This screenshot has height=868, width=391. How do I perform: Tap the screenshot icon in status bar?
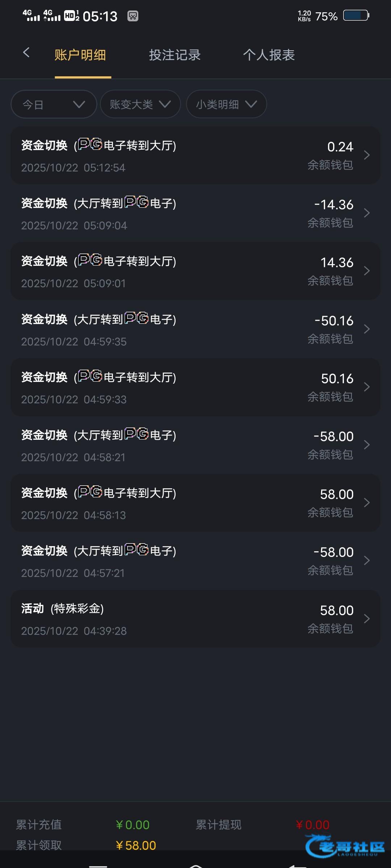133,16
